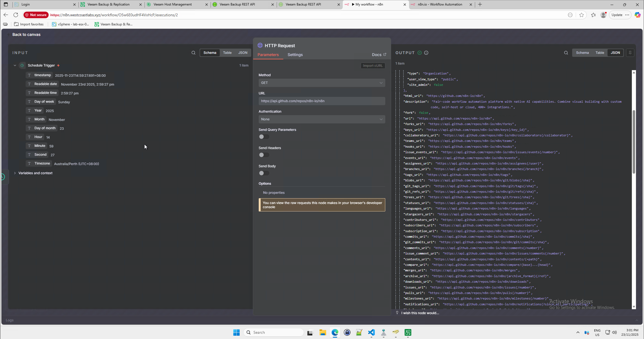Open Docs external link icon
The image size is (644, 339).
[x=384, y=55]
